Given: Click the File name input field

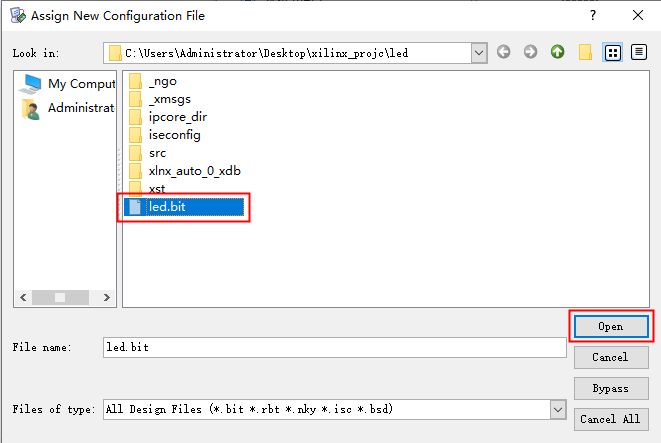Looking at the screenshot, I should coord(334,347).
